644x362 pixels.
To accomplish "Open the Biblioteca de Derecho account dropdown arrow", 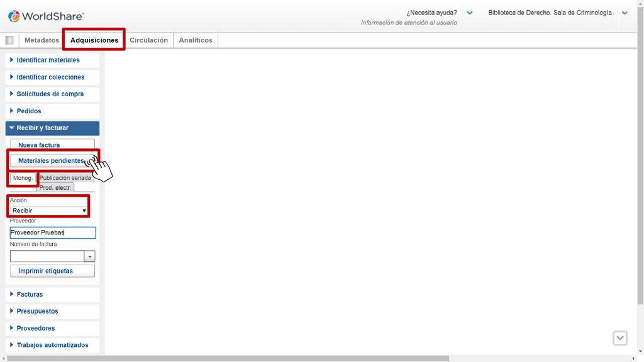I will click(625, 13).
